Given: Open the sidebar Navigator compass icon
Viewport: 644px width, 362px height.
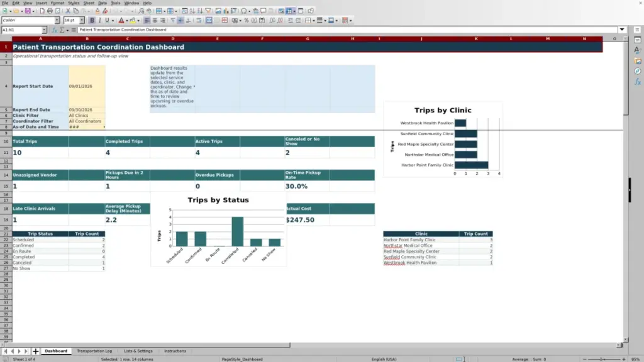Looking at the screenshot, I should (638, 71).
